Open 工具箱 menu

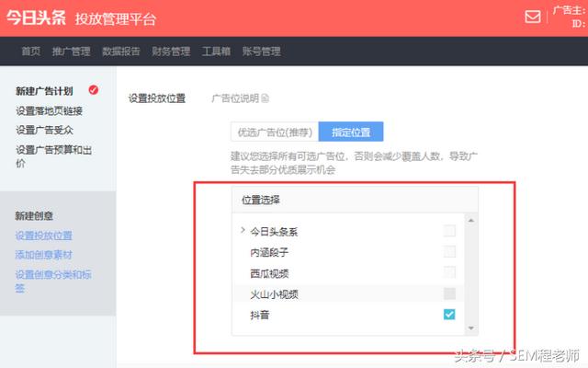pos(216,52)
